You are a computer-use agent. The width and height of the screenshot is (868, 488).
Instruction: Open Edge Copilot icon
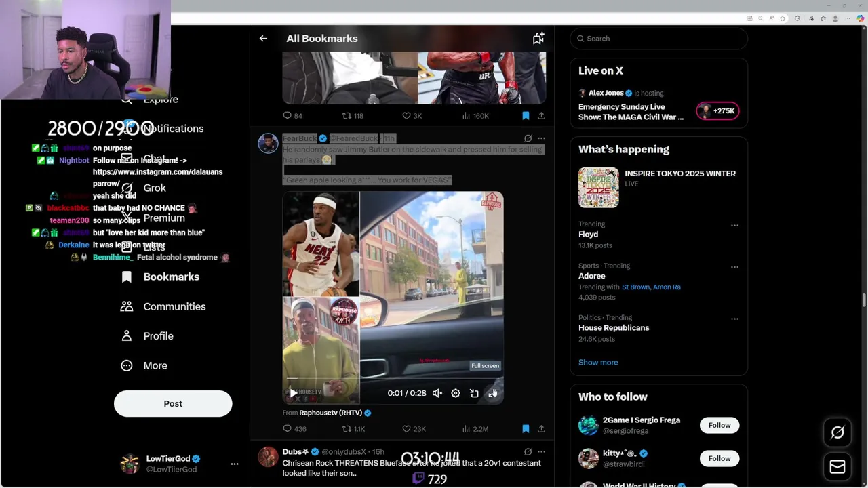coord(861,18)
